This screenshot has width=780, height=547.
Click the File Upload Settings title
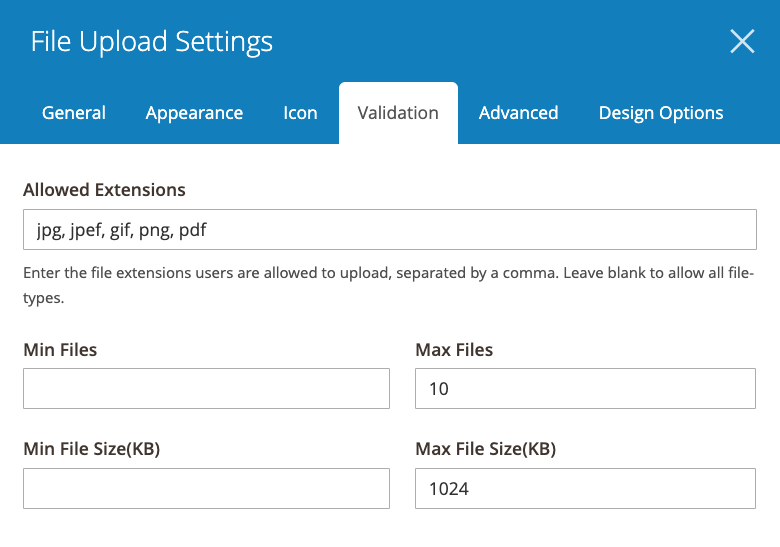tap(152, 42)
